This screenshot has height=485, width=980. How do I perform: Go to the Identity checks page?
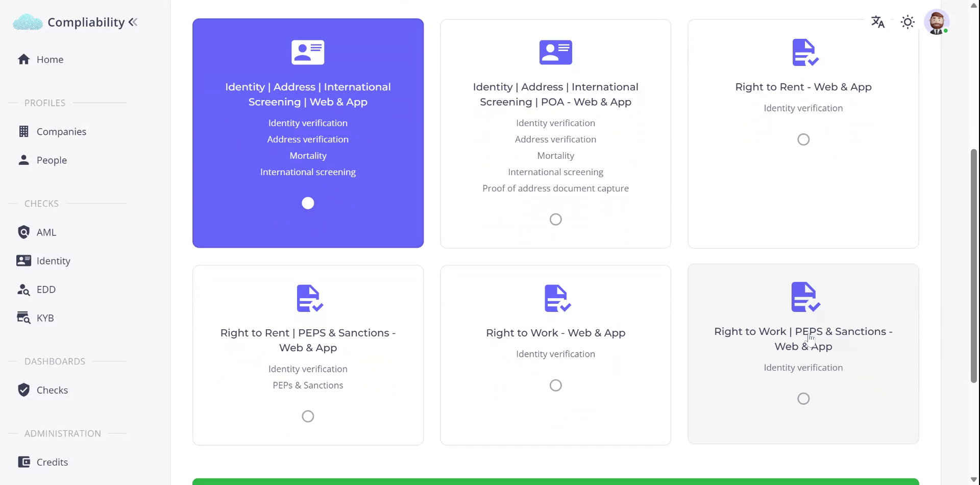point(53,261)
